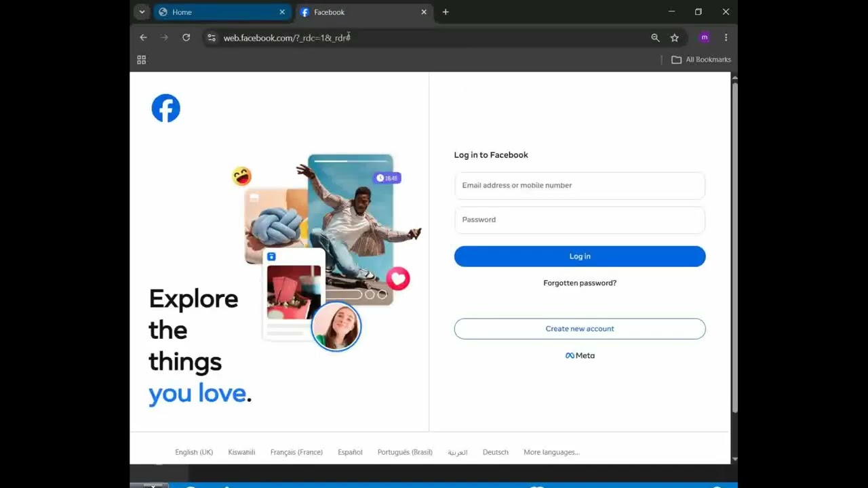Focus the Password field
Viewport: 868px width, 488px height.
click(x=580, y=220)
